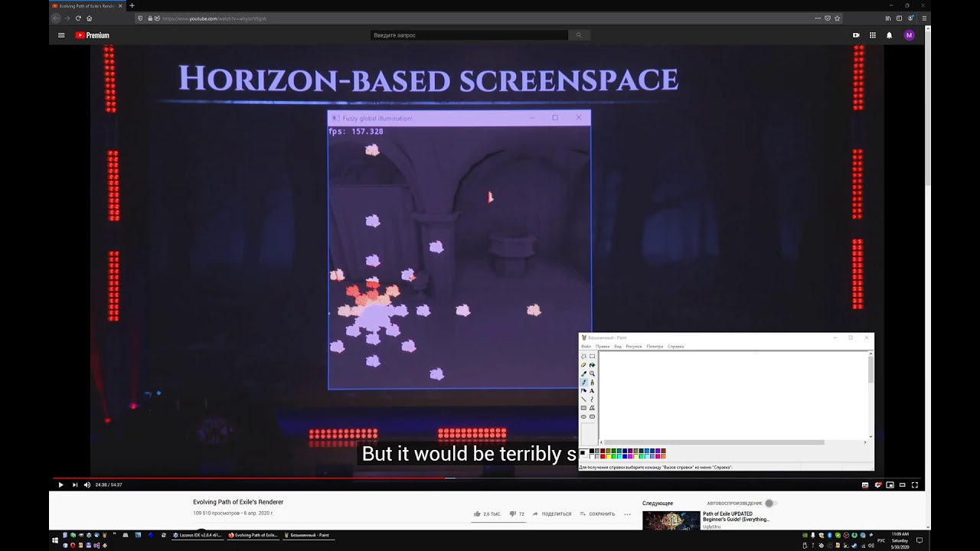Open the Справка menu in Paint
The width and height of the screenshot is (980, 551).
675,347
